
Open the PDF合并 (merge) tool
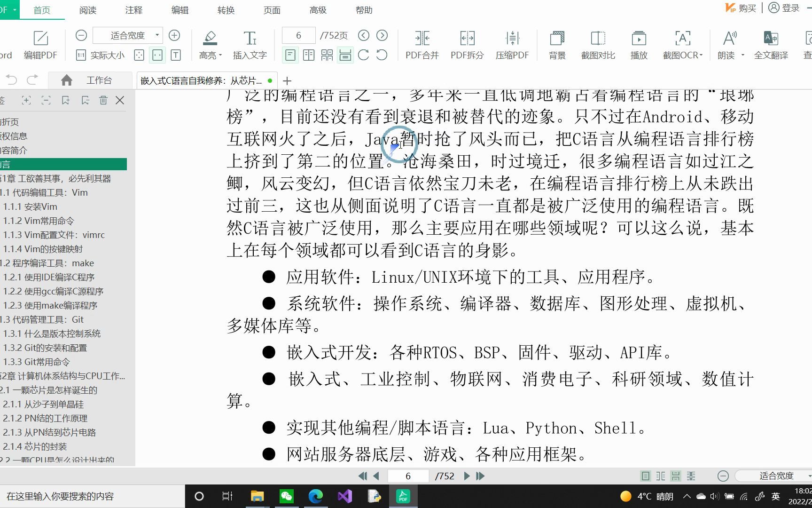point(422,45)
